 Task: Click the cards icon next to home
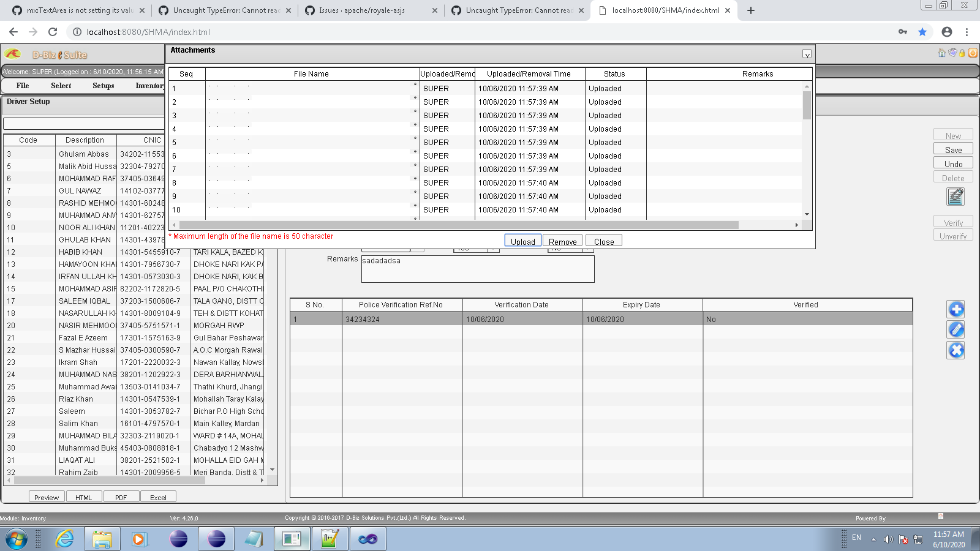pos(952,53)
